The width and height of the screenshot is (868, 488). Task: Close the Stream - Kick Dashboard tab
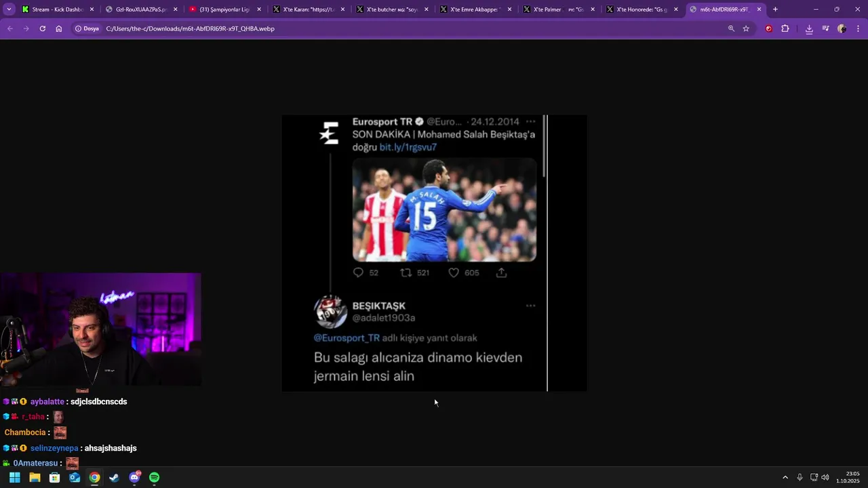tap(92, 9)
